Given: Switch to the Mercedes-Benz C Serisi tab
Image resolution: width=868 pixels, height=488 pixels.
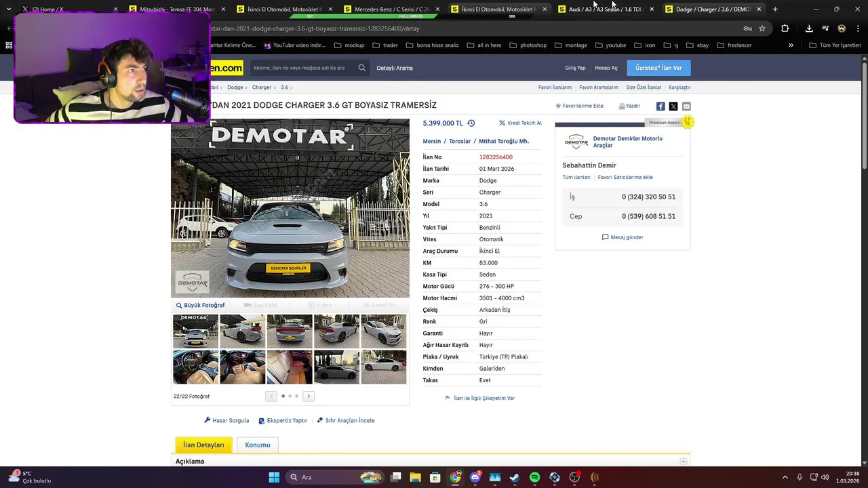Looking at the screenshot, I should (391, 9).
